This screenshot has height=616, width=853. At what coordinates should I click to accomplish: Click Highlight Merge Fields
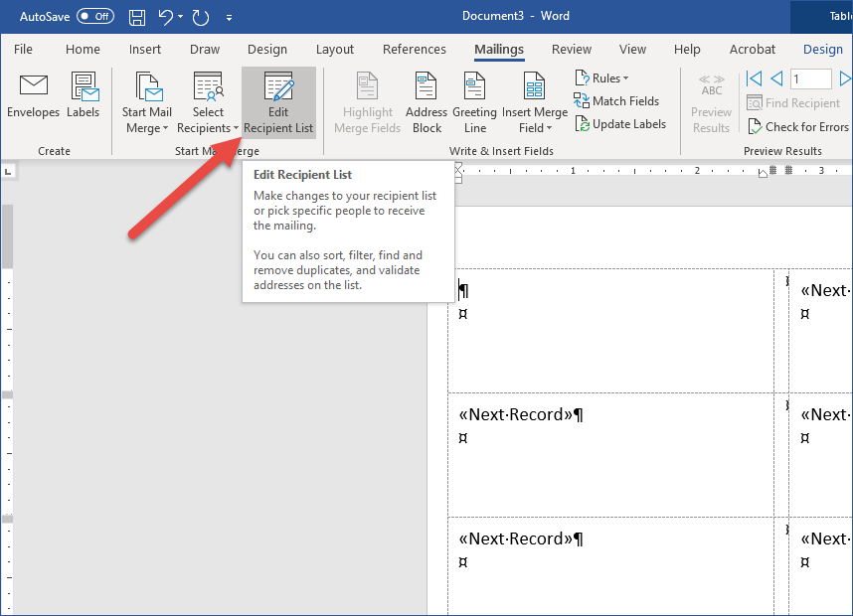pos(367,103)
